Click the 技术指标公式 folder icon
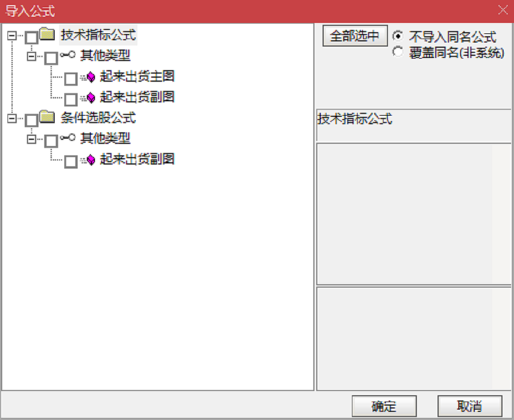Viewport: 514px width, 420px height. 47,34
